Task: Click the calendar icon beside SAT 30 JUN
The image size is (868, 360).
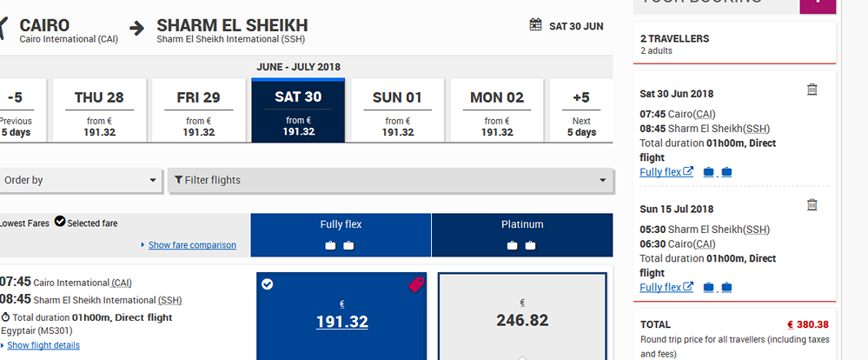Action: point(535,25)
